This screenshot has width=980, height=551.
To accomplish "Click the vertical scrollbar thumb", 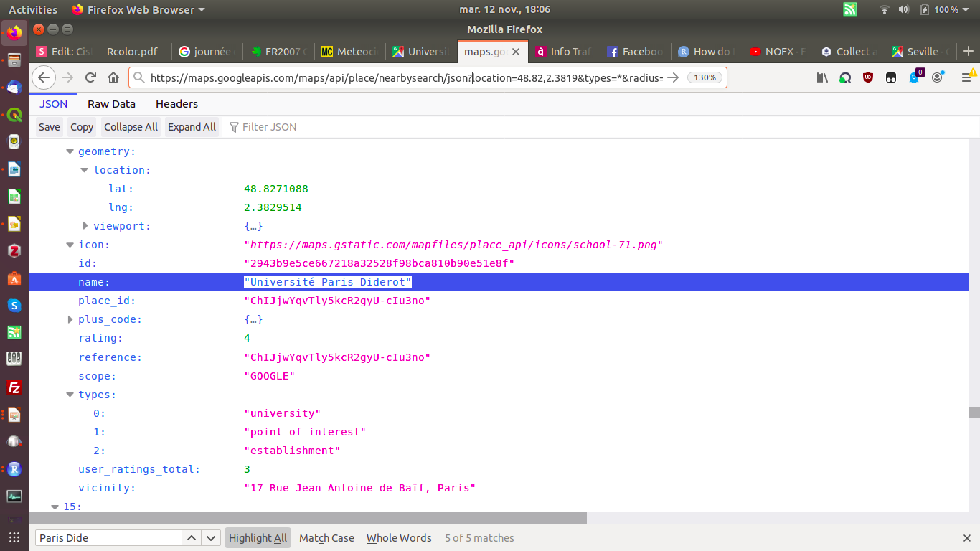I will point(974,412).
